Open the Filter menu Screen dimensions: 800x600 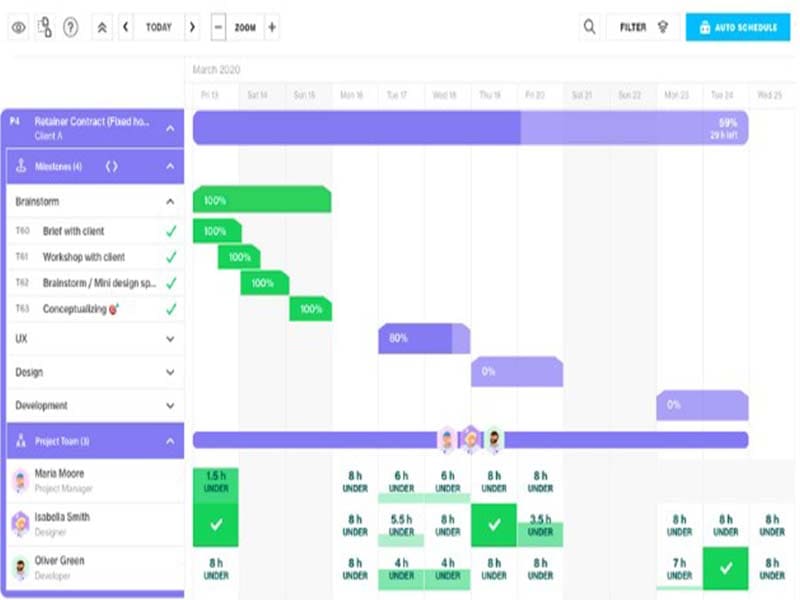634,26
